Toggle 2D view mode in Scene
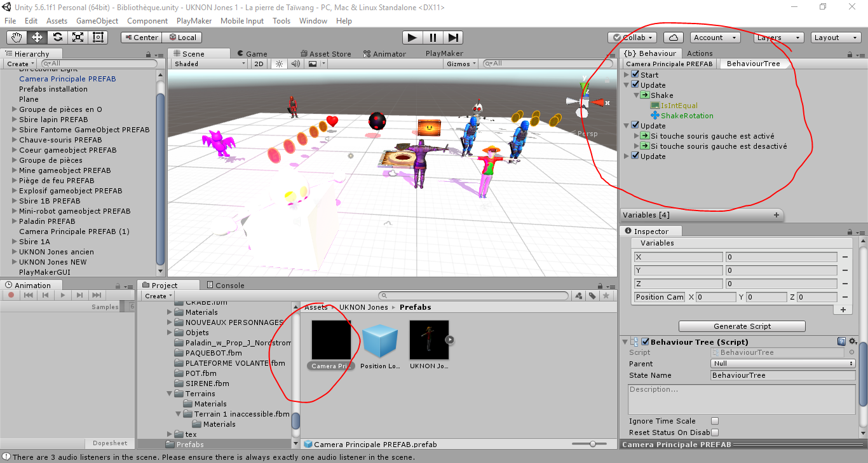The height and width of the screenshot is (463, 868). click(259, 64)
